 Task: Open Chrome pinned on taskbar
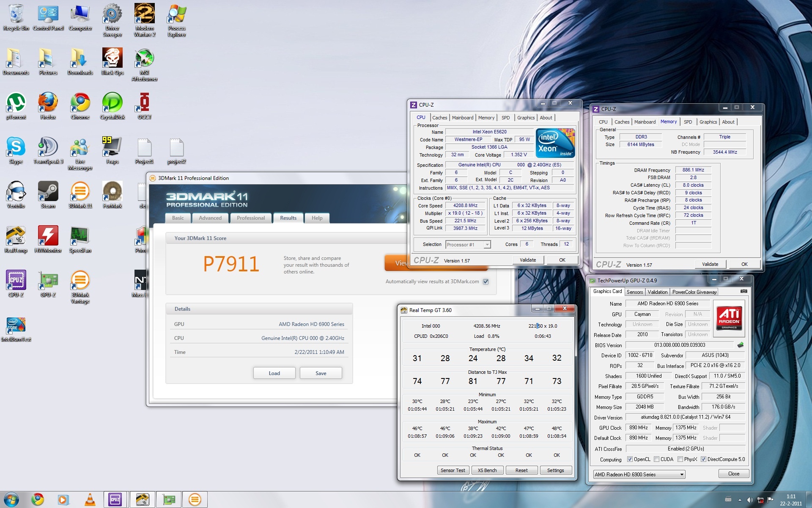tap(38, 500)
